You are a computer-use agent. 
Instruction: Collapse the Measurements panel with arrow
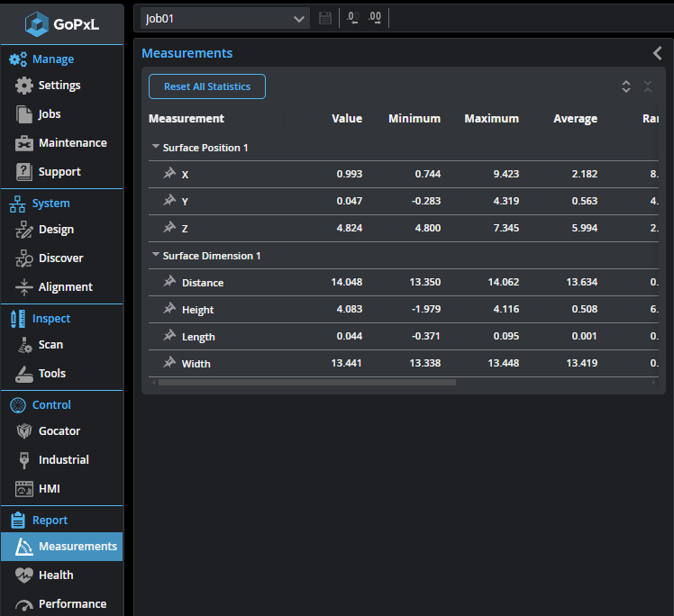click(x=658, y=53)
